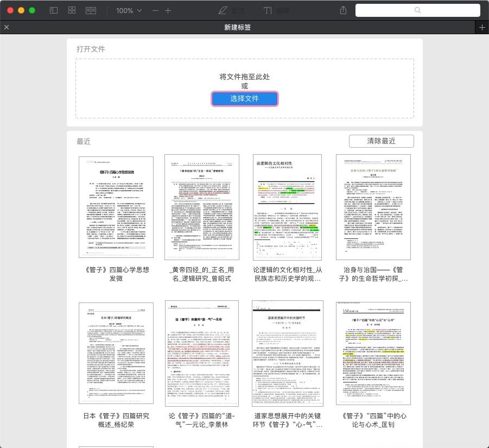Click inside the search input field

coord(418,10)
